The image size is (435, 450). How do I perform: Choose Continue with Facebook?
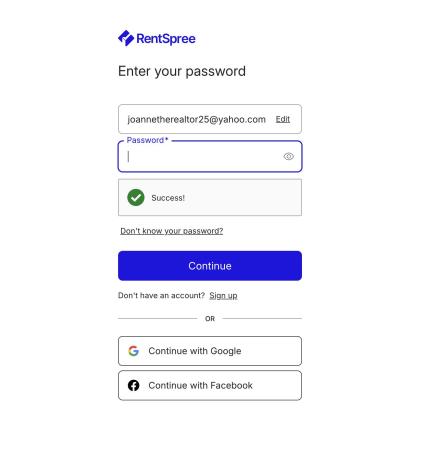click(x=210, y=385)
